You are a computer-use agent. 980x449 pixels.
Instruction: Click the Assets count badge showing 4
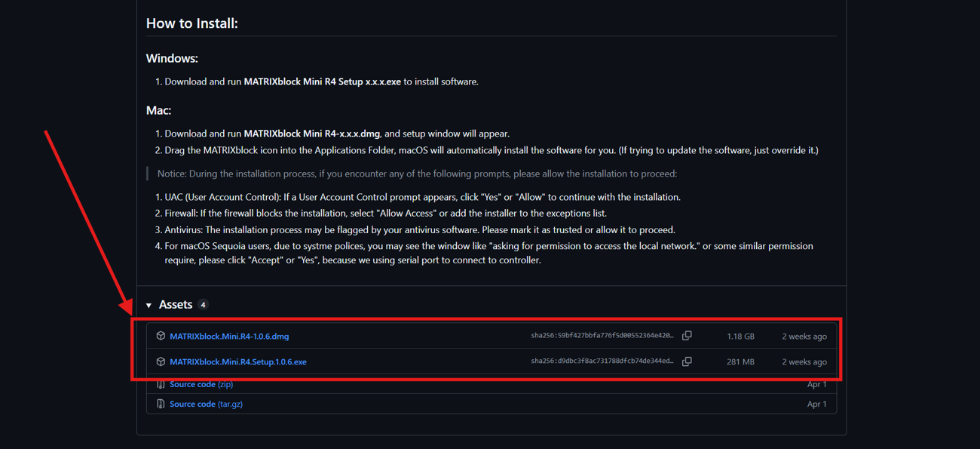tap(203, 305)
